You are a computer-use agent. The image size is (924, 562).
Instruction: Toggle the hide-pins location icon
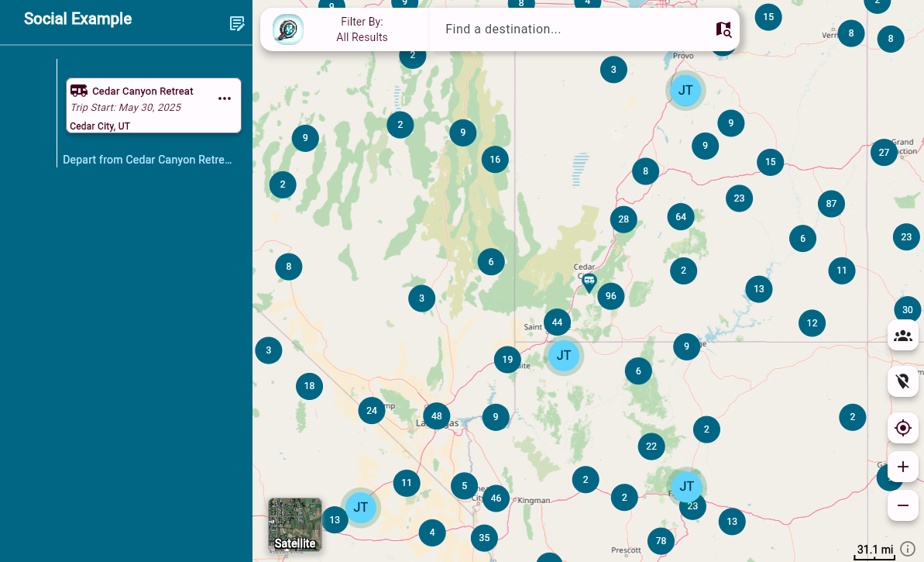click(x=903, y=381)
